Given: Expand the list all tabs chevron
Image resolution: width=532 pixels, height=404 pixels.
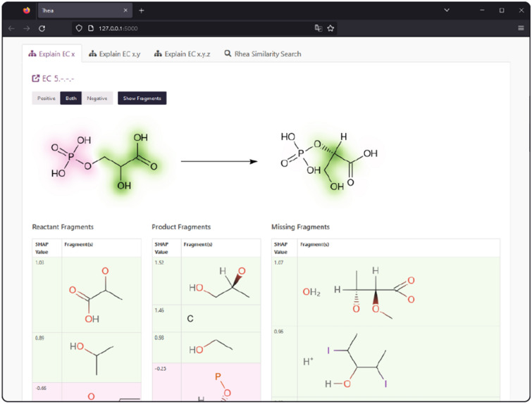Looking at the screenshot, I should click(x=447, y=11).
